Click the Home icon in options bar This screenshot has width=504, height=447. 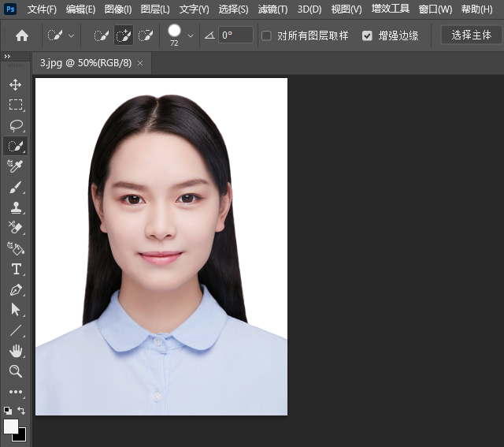coord(22,35)
